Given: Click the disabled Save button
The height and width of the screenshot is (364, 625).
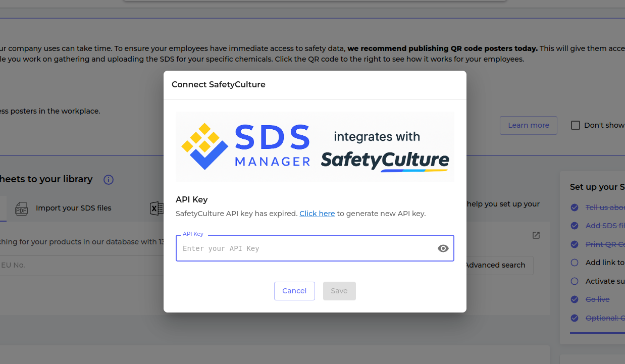Looking at the screenshot, I should click(x=339, y=291).
